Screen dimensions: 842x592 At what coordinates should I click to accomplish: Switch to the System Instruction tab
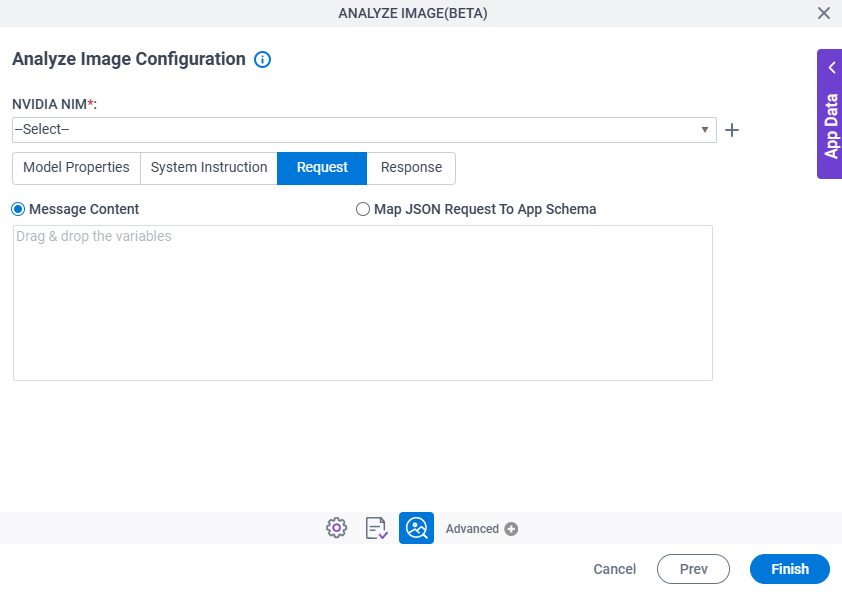pos(209,168)
